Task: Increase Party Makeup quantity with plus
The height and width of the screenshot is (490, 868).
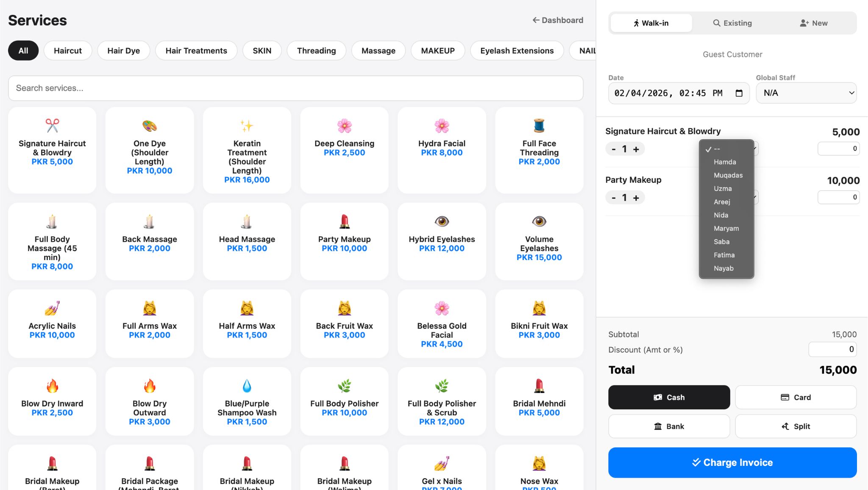Action: pyautogui.click(x=636, y=198)
